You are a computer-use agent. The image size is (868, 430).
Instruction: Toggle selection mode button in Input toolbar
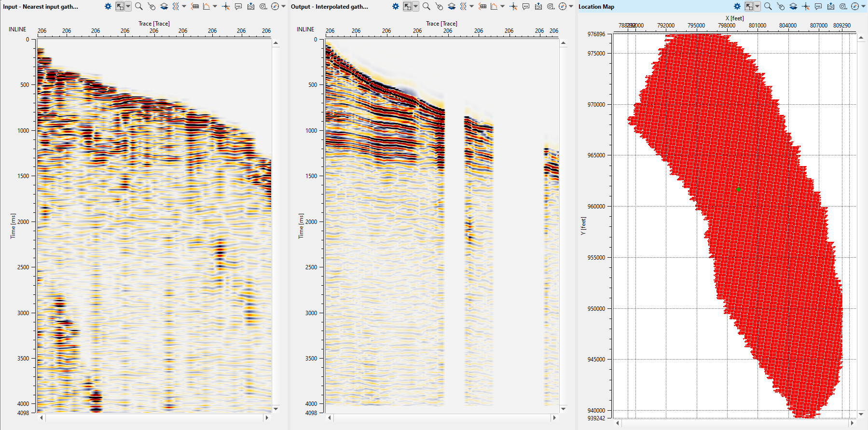point(120,6)
